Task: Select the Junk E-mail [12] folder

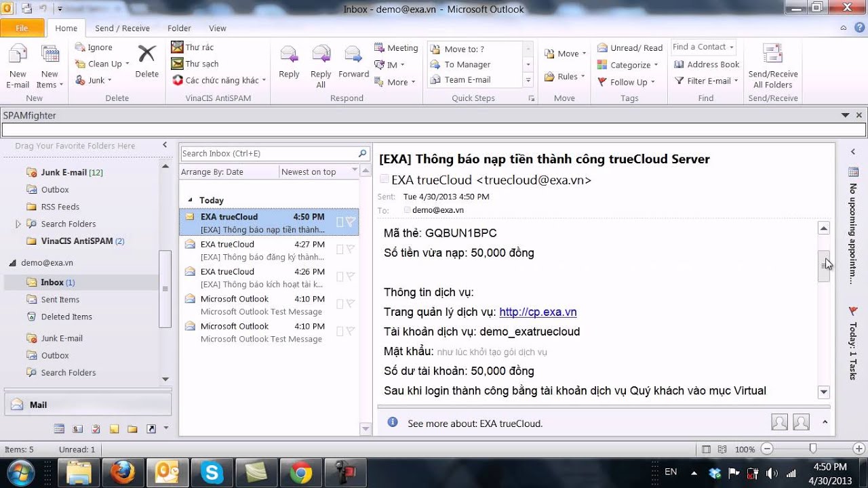Action: 71,172
